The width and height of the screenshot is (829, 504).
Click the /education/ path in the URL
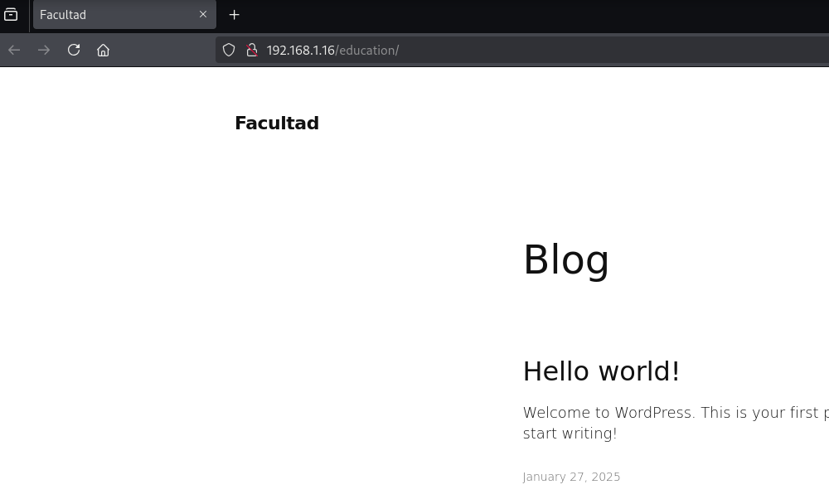(x=367, y=51)
